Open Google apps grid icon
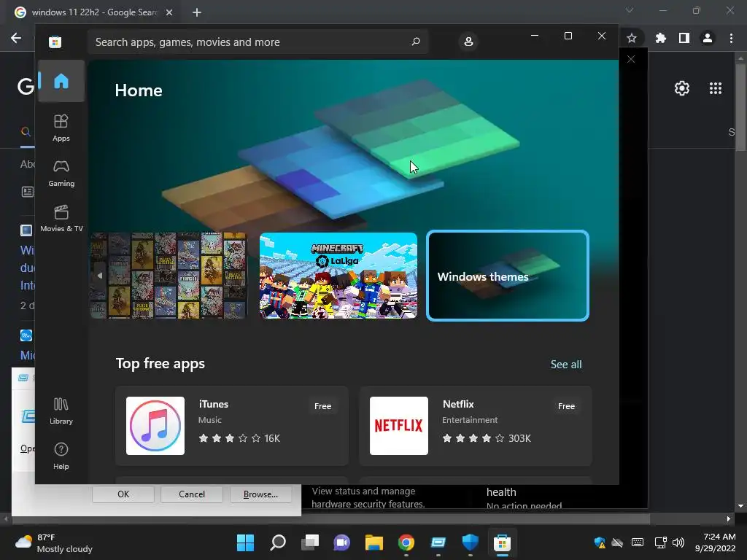Image resolution: width=747 pixels, height=560 pixels. [716, 88]
